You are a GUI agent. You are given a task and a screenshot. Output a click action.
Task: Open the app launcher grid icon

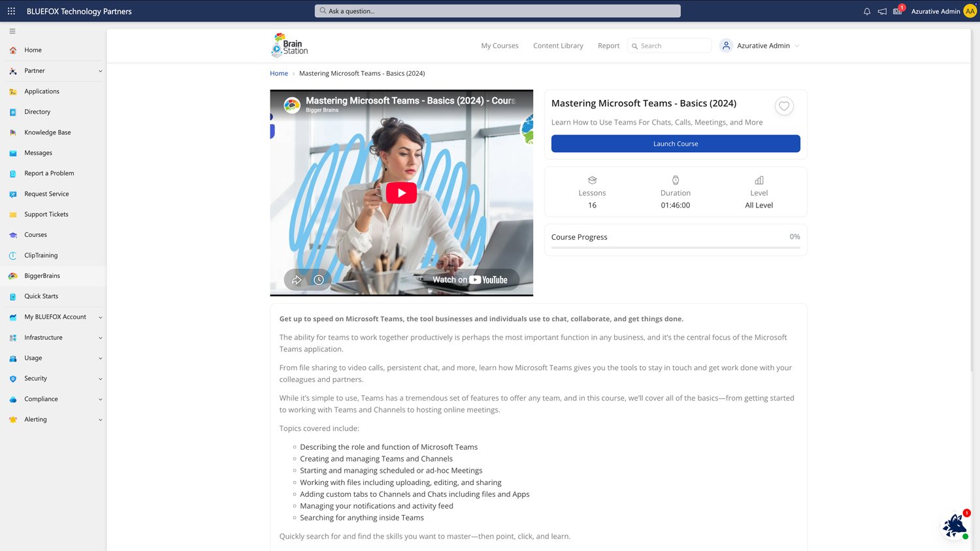click(11, 11)
